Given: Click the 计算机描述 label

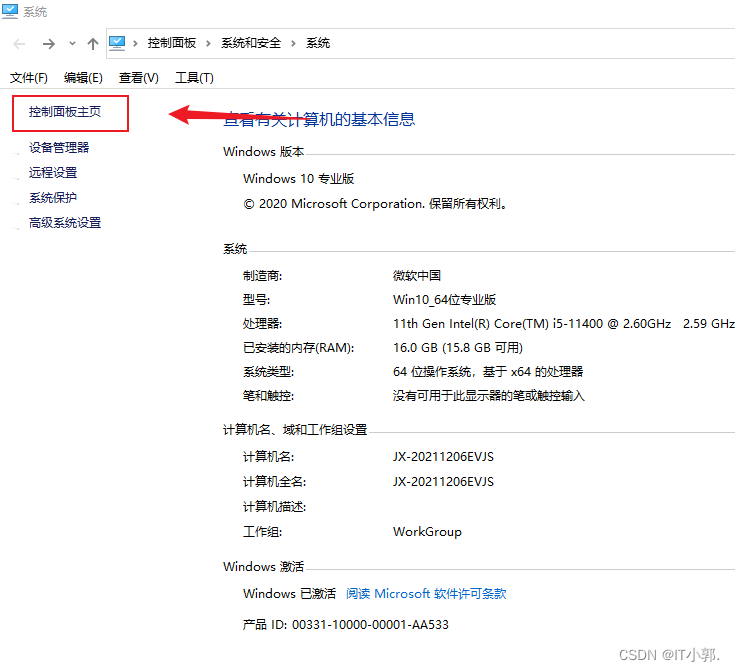Looking at the screenshot, I should (x=274, y=507).
